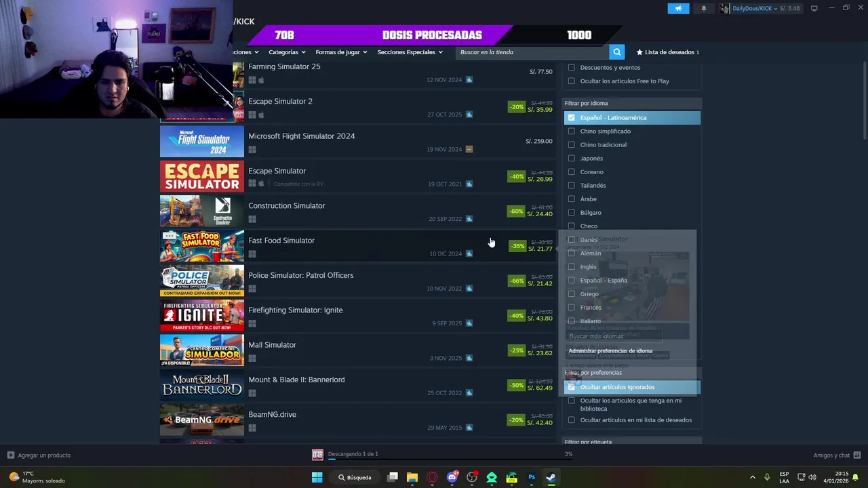Expand Categorías dropdown menu
The width and height of the screenshot is (868, 488).
tap(287, 52)
